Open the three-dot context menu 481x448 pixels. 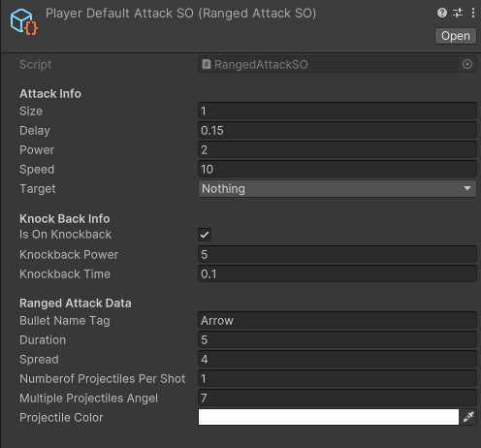[473, 13]
